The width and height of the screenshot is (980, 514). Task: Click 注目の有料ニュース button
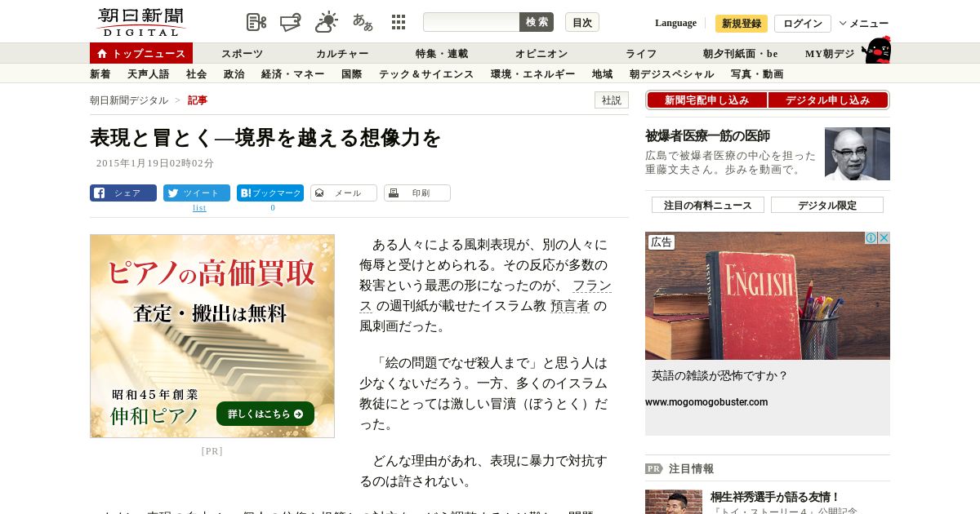coord(708,205)
